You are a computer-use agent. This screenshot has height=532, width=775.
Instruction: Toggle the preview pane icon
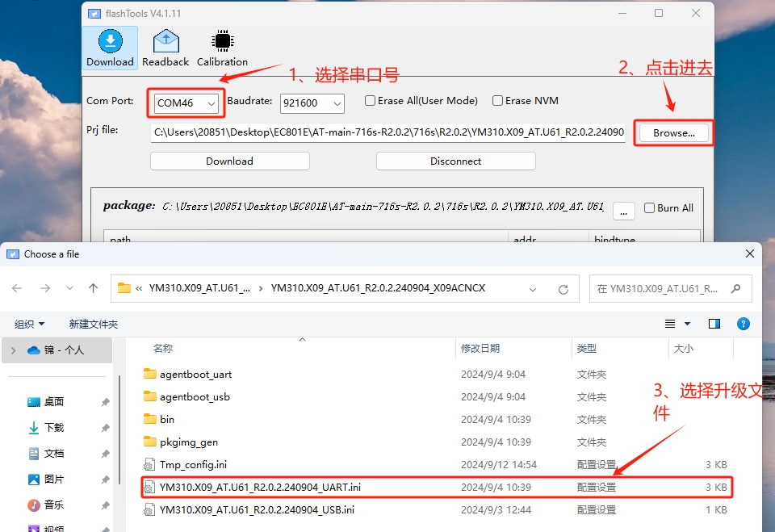pyautogui.click(x=714, y=324)
